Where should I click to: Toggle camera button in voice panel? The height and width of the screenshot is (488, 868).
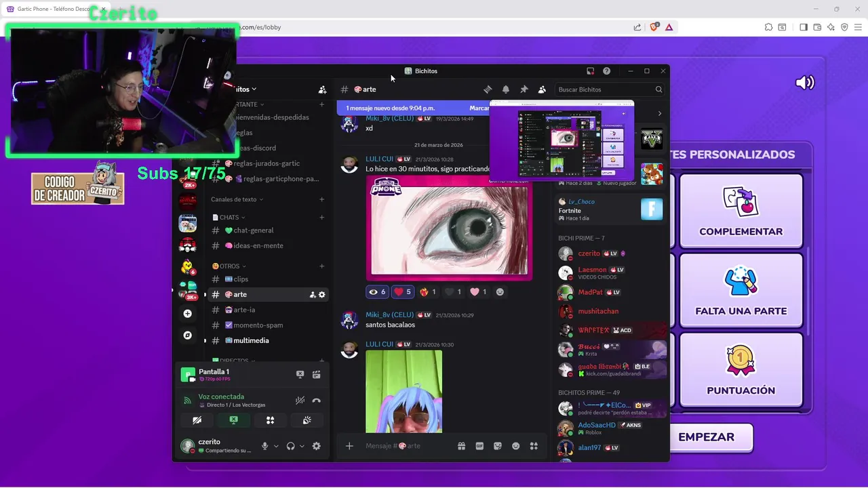point(197,420)
